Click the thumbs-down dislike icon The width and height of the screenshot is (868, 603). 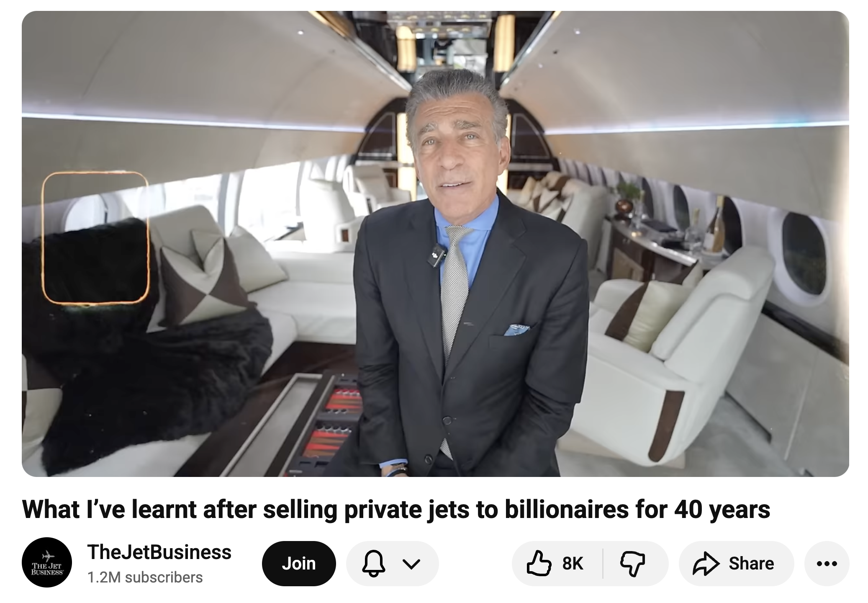tap(632, 564)
